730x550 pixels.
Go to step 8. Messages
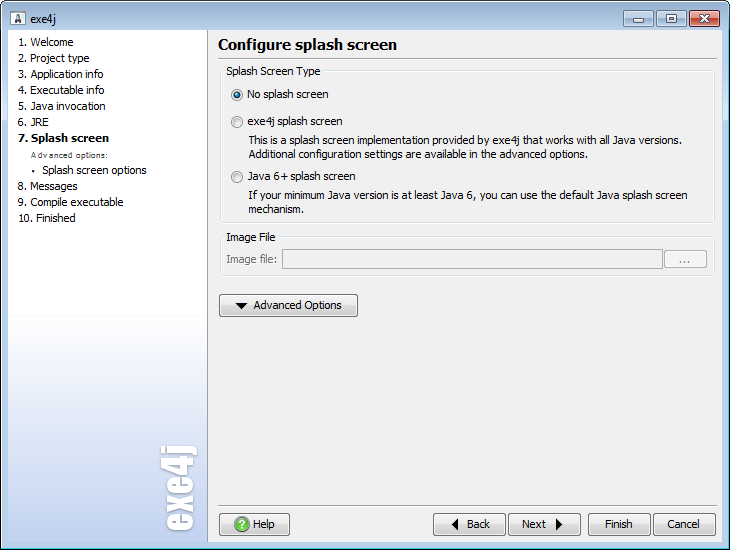click(47, 186)
